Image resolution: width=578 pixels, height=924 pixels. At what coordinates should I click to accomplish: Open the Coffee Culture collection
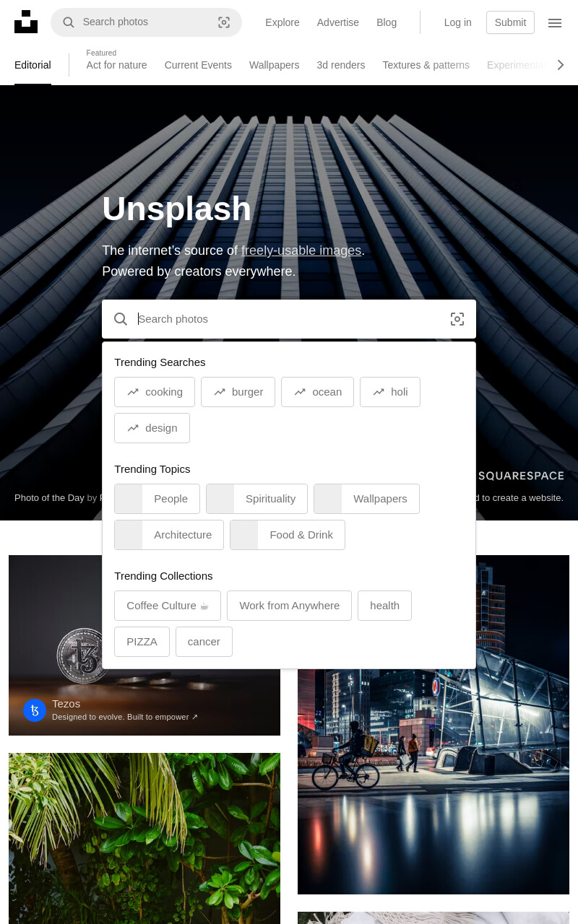[x=168, y=606]
